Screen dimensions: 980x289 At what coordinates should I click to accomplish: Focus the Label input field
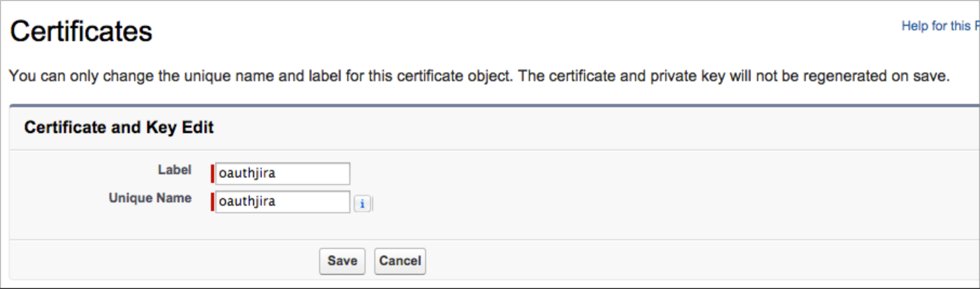282,174
